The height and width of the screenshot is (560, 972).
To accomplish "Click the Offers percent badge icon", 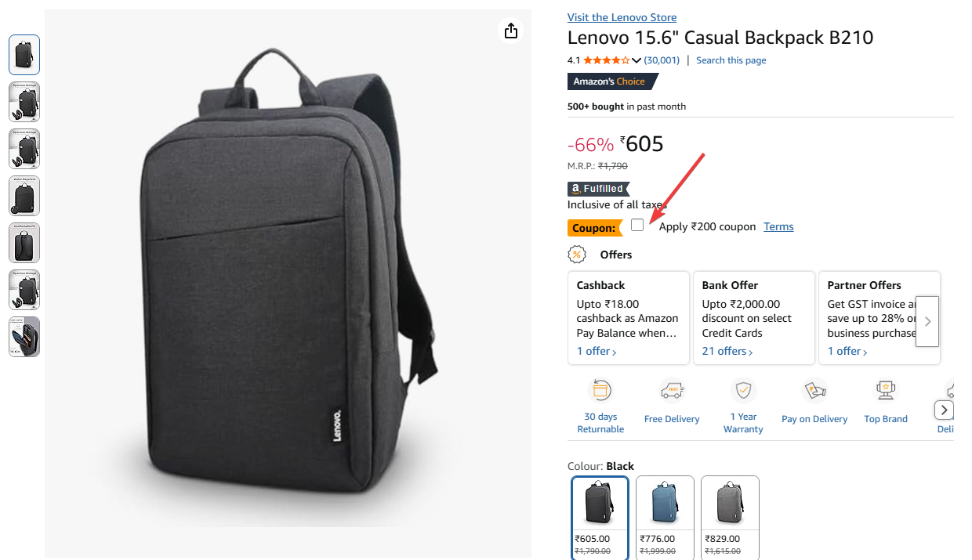I will point(577,255).
